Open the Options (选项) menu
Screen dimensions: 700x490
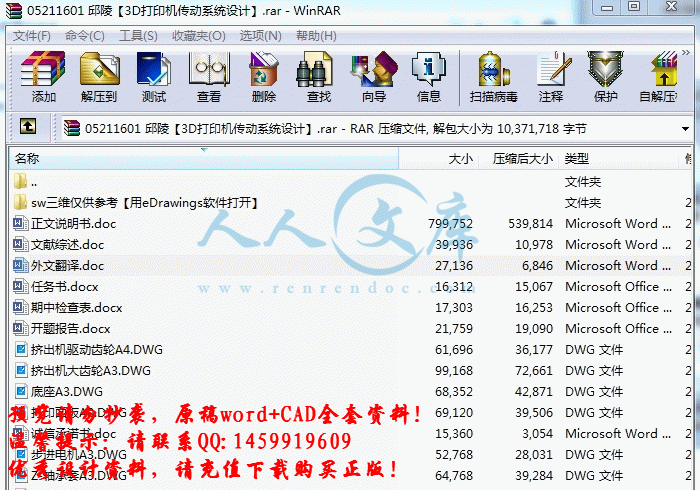pyautogui.click(x=260, y=36)
